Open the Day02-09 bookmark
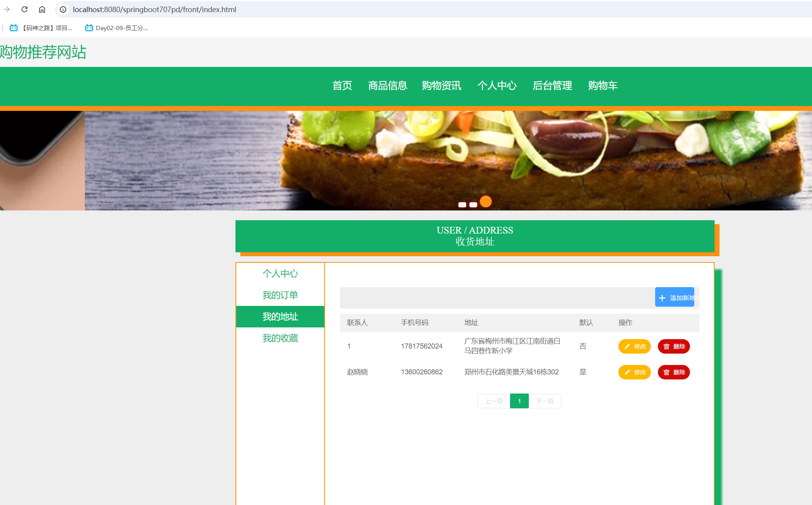Screen dimensions: 812x505 pos(117,28)
